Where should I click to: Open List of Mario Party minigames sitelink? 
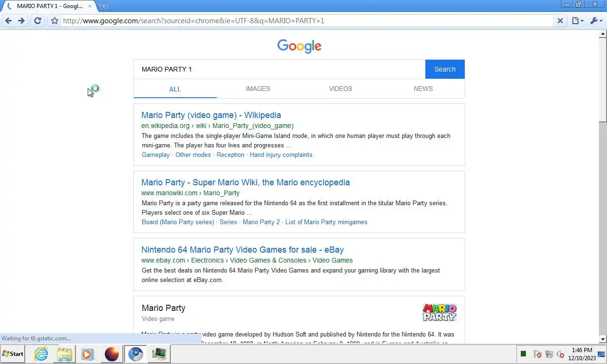[326, 222]
